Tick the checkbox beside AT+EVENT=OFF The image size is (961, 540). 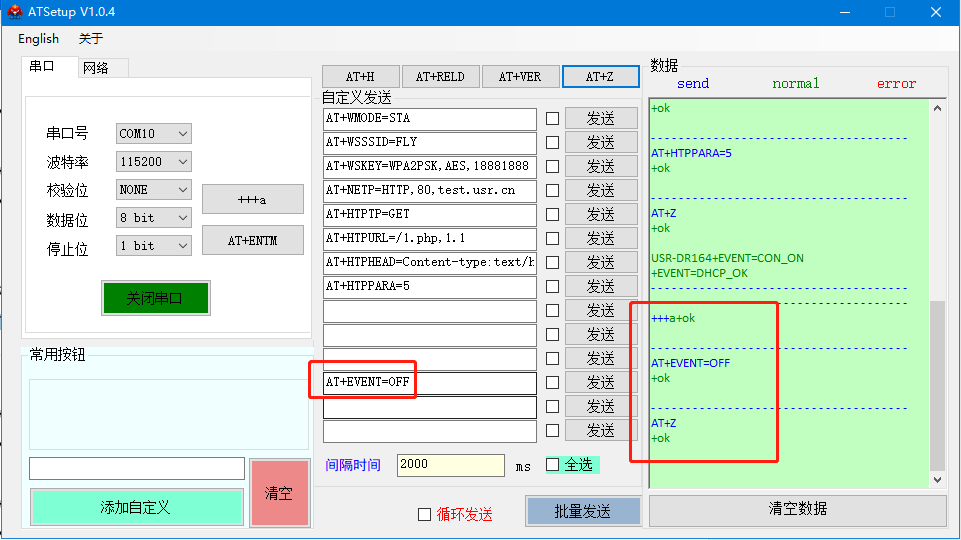[x=552, y=382]
